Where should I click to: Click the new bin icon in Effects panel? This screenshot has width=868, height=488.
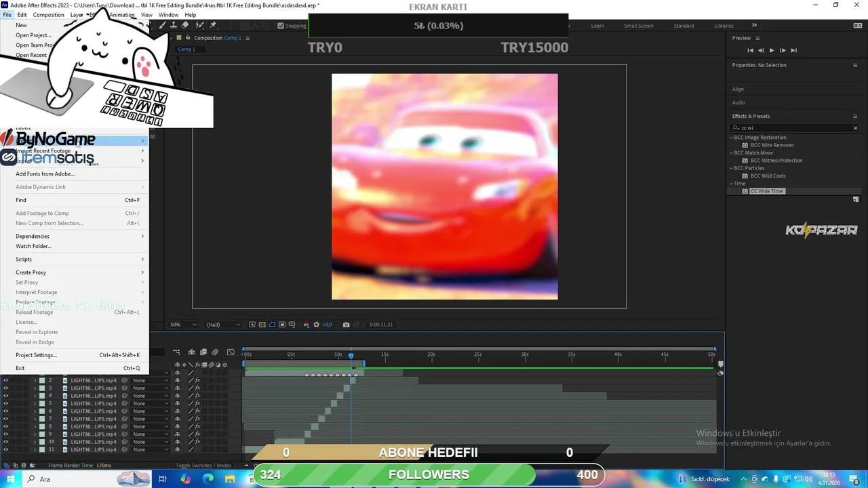tap(856, 199)
